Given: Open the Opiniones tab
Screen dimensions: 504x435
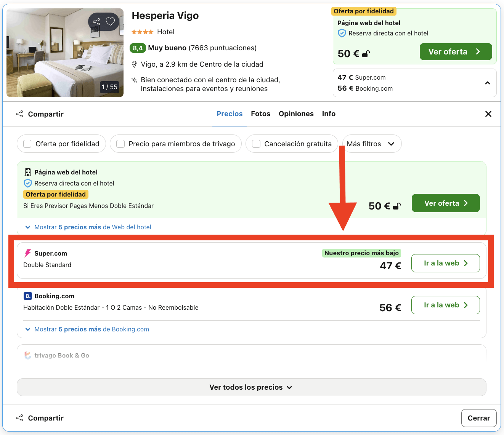Looking at the screenshot, I should coord(296,114).
